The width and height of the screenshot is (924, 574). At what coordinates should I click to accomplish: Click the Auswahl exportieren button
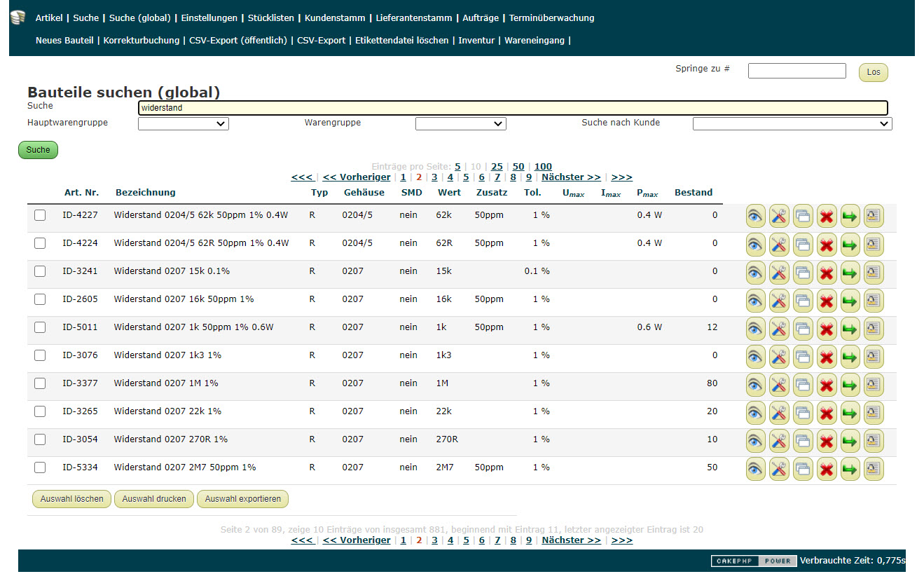[x=242, y=499]
